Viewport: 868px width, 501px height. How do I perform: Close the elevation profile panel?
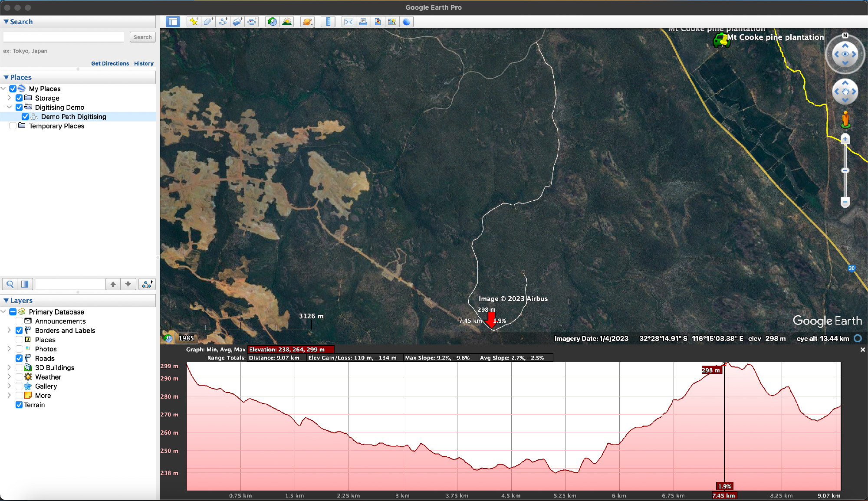click(x=862, y=350)
